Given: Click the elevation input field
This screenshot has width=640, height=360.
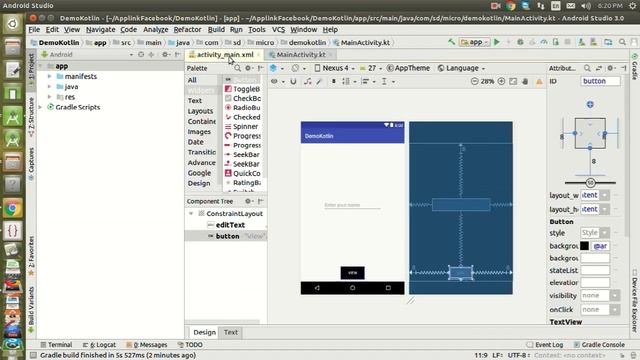Looking at the screenshot, I should click(595, 282).
